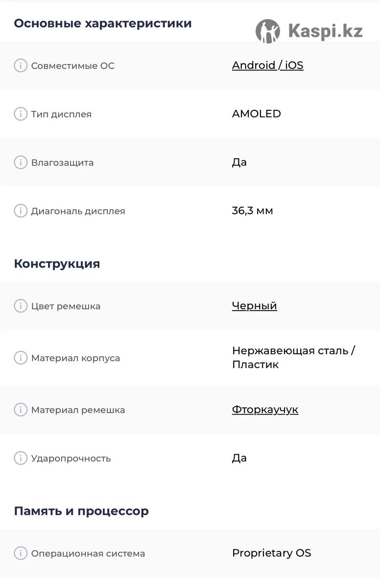380x588 pixels.
Task: Show info for Диагональ дисплея
Action: pos(20,211)
